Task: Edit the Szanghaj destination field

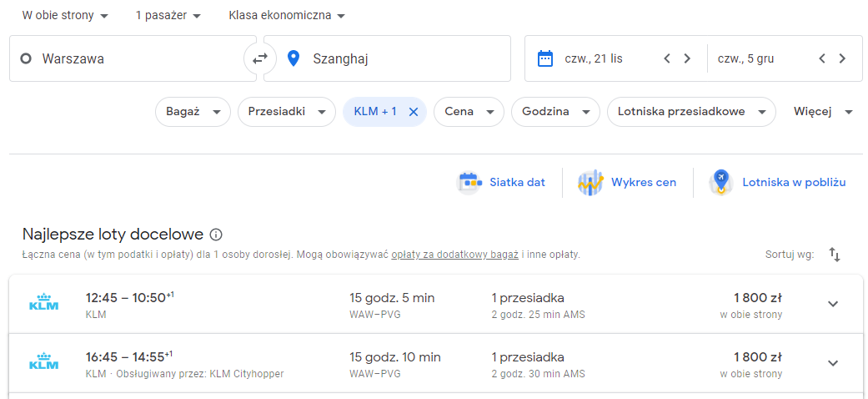Action: pos(387,58)
